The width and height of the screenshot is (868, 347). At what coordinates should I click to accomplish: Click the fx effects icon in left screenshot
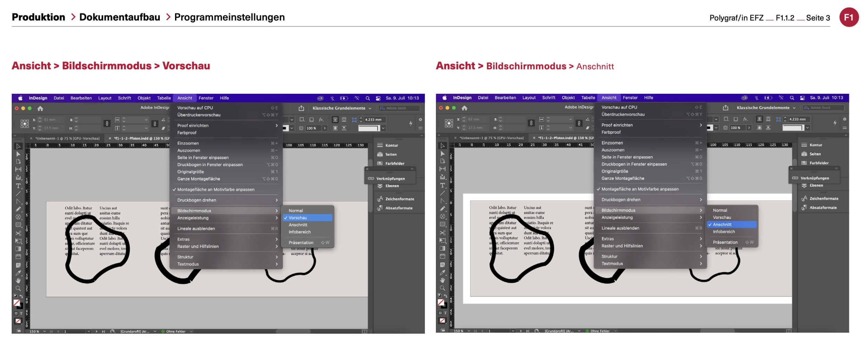pyautogui.click(x=322, y=119)
